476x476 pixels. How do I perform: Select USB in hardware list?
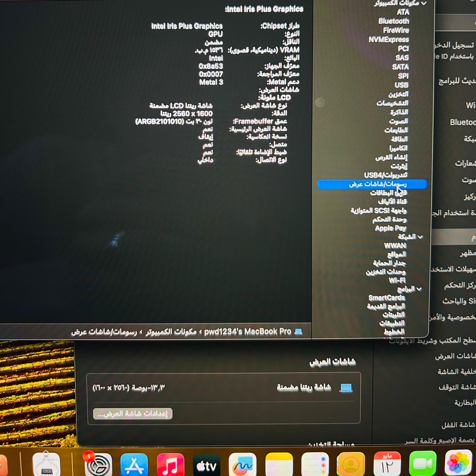click(x=402, y=85)
